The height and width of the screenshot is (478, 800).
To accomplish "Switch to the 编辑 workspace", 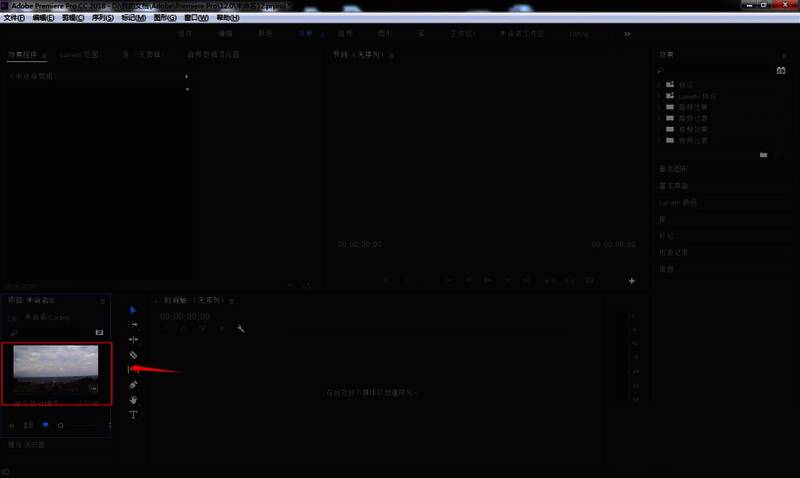I will click(225, 34).
